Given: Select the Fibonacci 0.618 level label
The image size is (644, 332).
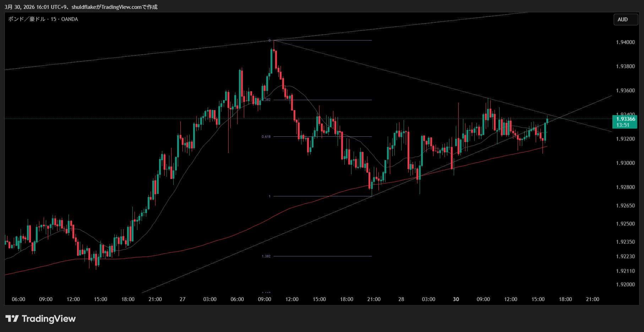Looking at the screenshot, I should coord(266,137).
